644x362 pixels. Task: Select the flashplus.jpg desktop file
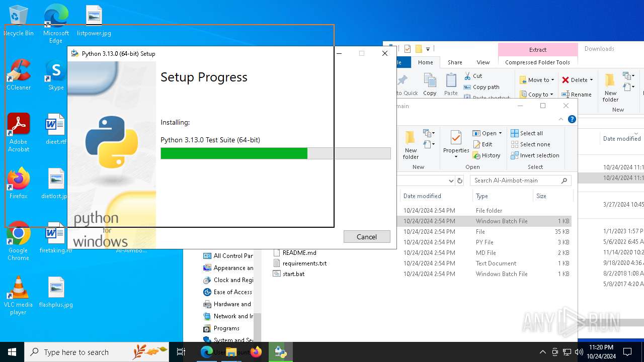click(56, 292)
